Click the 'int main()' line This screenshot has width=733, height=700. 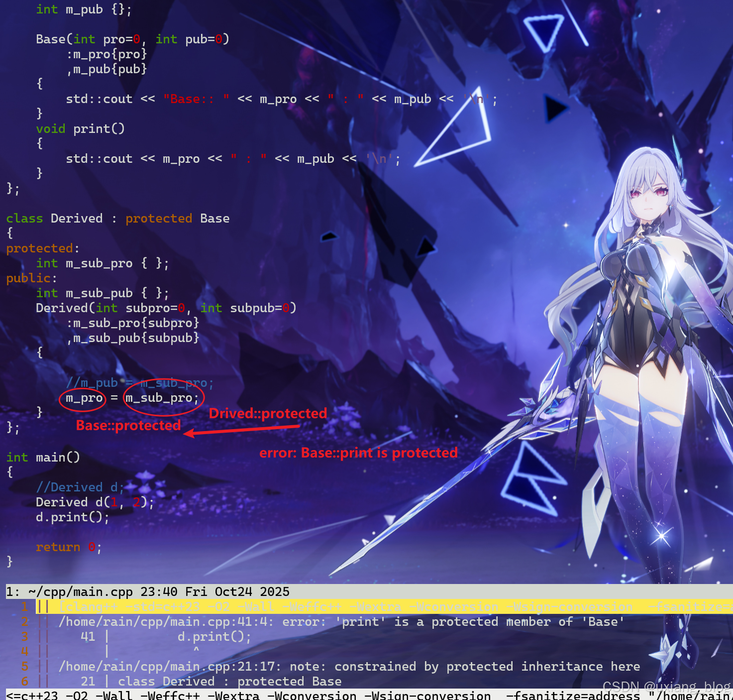(x=43, y=458)
